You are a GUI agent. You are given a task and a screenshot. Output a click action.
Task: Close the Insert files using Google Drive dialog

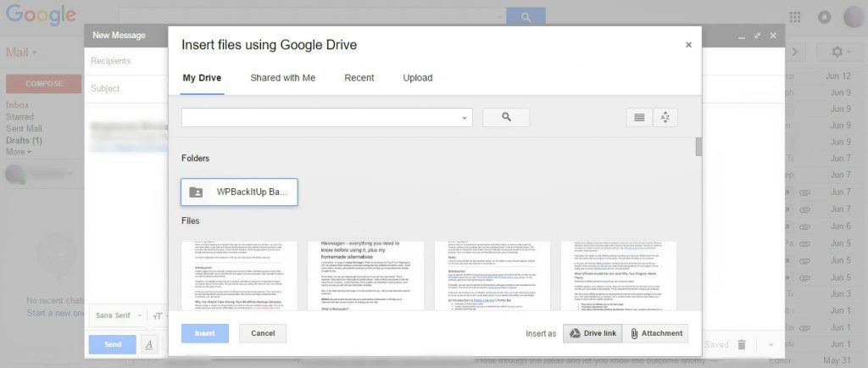click(688, 45)
